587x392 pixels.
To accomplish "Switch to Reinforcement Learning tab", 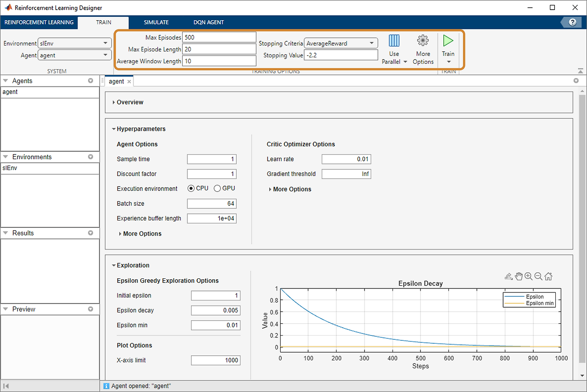I will pyautogui.click(x=39, y=22).
